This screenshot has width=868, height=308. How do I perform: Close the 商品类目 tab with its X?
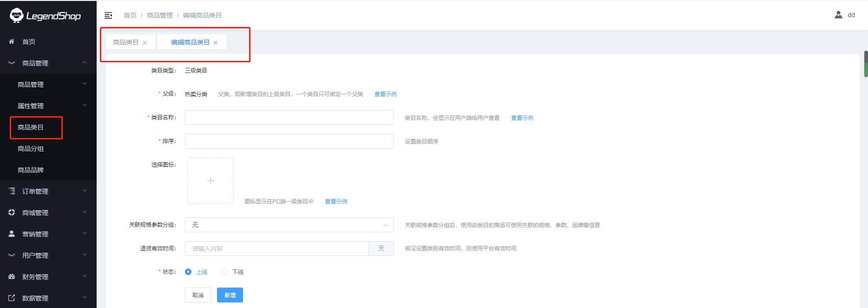(145, 43)
